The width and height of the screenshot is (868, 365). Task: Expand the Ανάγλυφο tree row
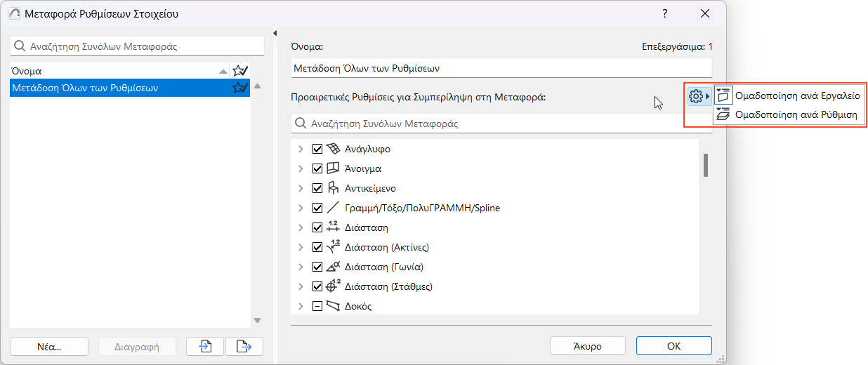[x=301, y=149]
